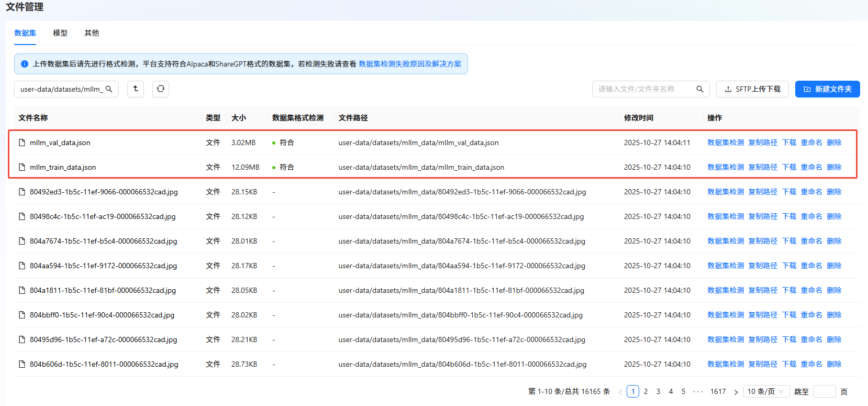Viewport: 868px width, 406px height.
Task: Expand more pages with the ellipsis
Action: (x=698, y=391)
